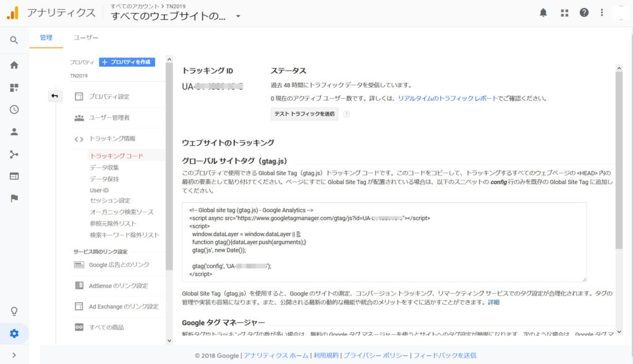Open 利用規約 footer link

point(326,355)
